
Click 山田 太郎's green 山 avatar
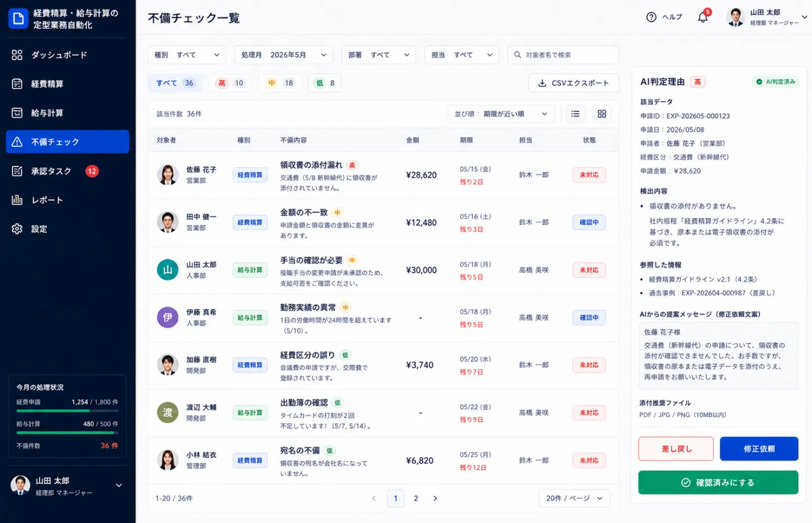click(167, 270)
